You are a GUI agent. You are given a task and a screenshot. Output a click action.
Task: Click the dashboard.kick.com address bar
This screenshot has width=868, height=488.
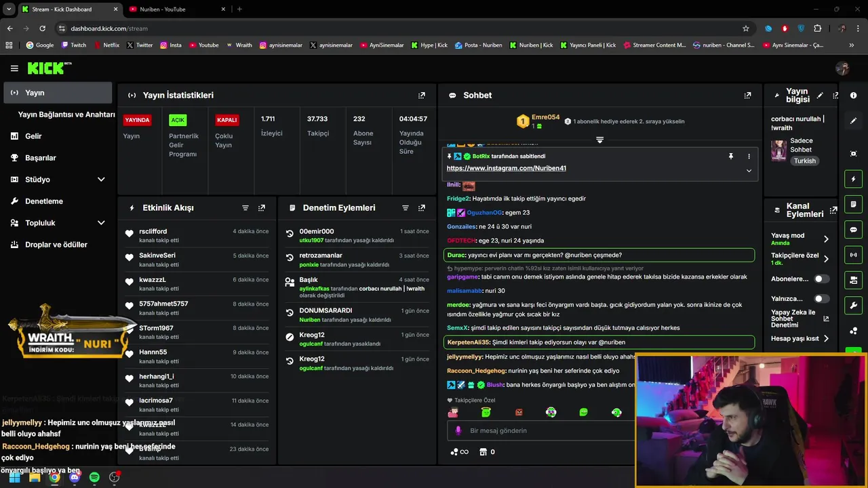click(400, 28)
